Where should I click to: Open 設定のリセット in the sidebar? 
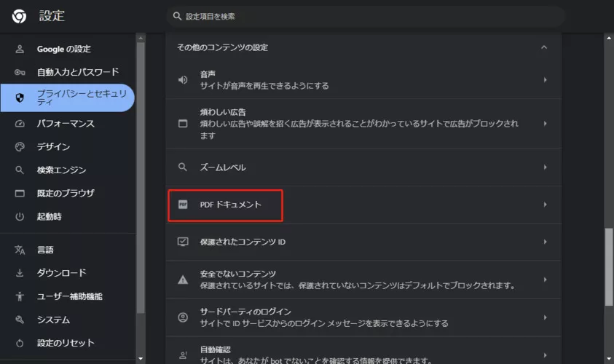point(67,344)
